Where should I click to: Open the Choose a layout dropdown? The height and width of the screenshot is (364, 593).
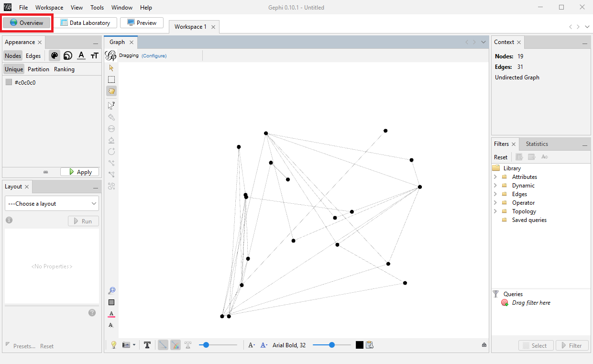51,203
